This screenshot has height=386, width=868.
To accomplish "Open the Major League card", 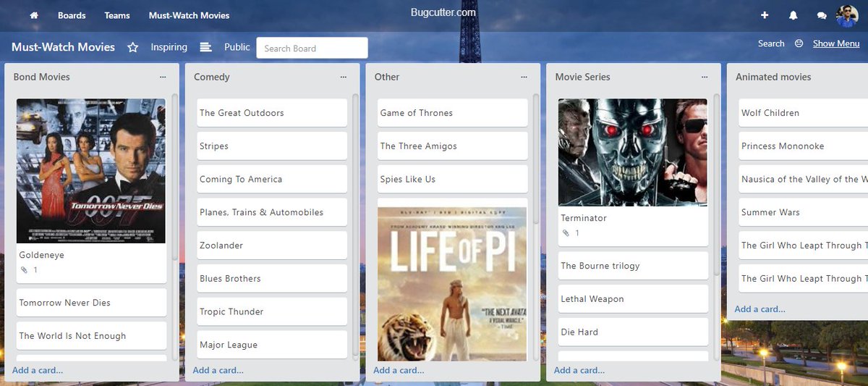I will click(x=272, y=345).
